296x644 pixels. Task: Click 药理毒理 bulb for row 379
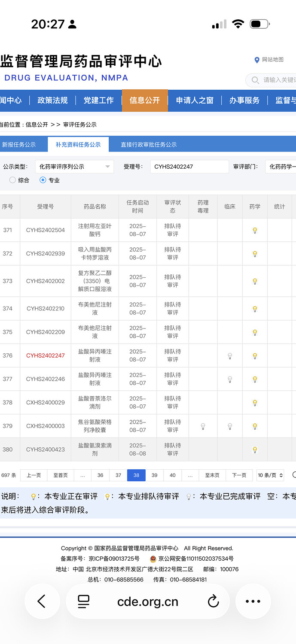tap(203, 426)
